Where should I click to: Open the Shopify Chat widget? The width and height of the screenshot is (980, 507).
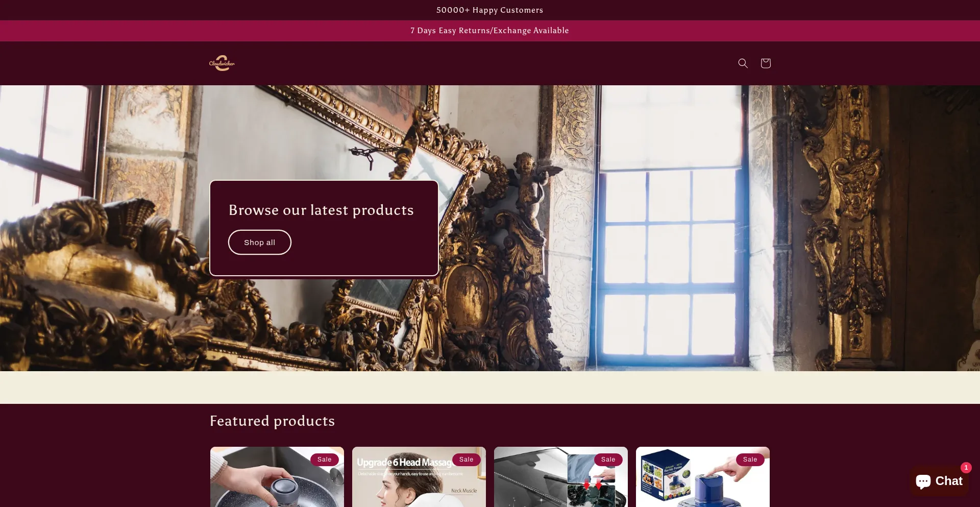point(939,481)
